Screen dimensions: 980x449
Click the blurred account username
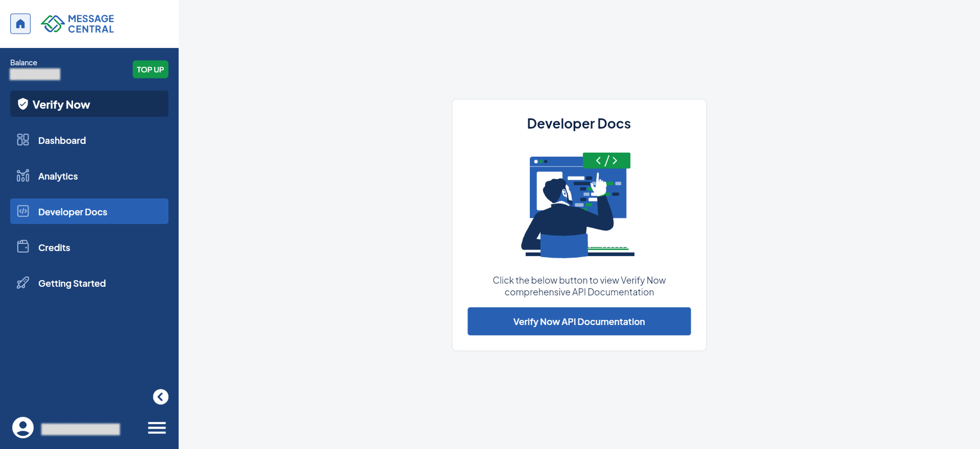click(80, 429)
